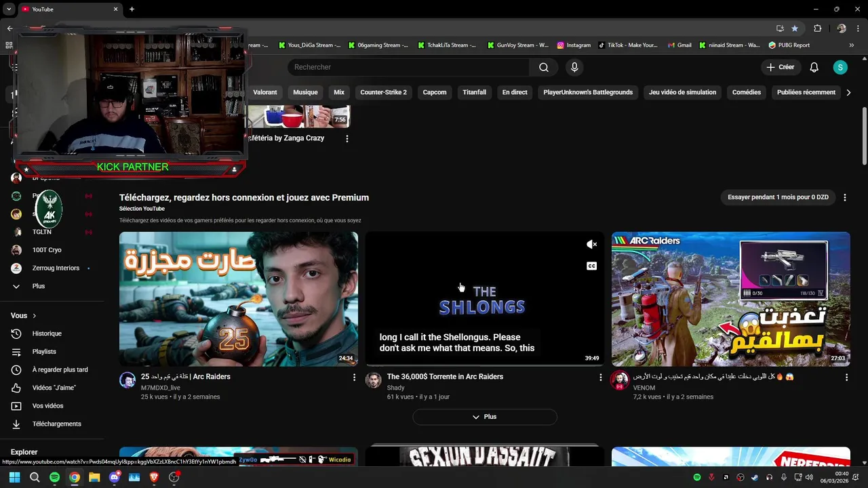Open the Chrome three-dot menu

tap(858, 28)
